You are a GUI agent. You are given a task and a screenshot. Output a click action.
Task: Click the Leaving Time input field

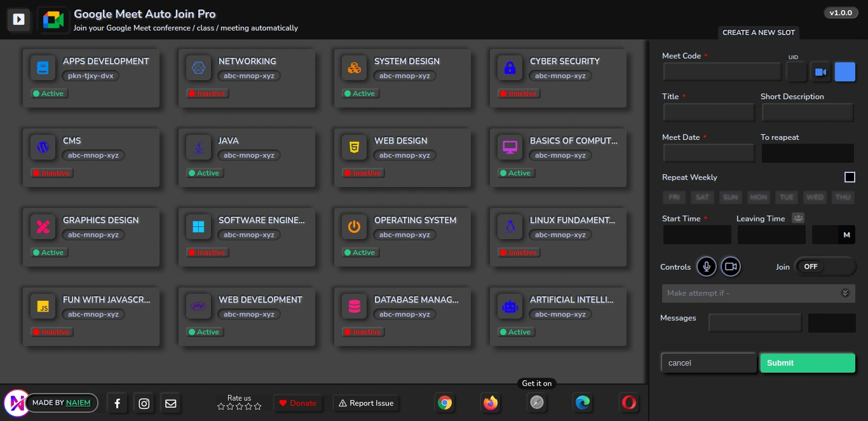click(x=771, y=235)
